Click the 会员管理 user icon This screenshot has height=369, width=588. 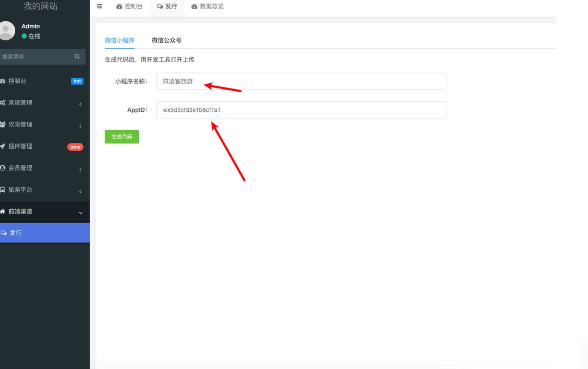[3, 168]
